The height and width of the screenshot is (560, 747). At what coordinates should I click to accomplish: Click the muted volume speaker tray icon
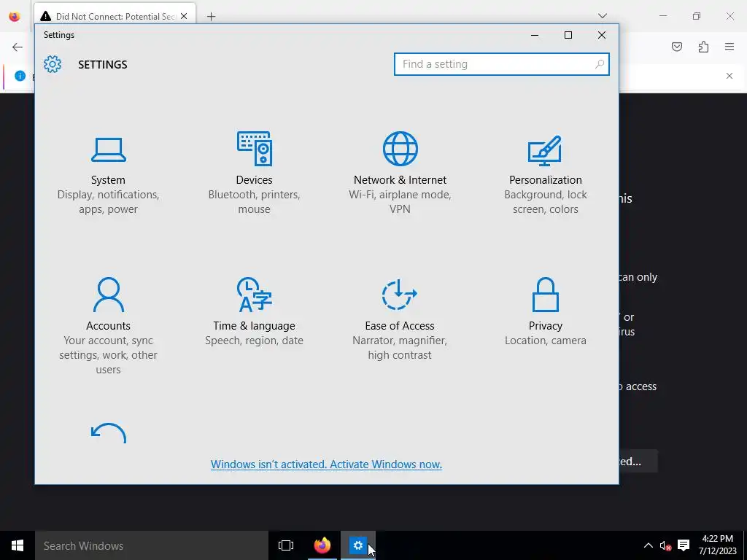(x=665, y=545)
